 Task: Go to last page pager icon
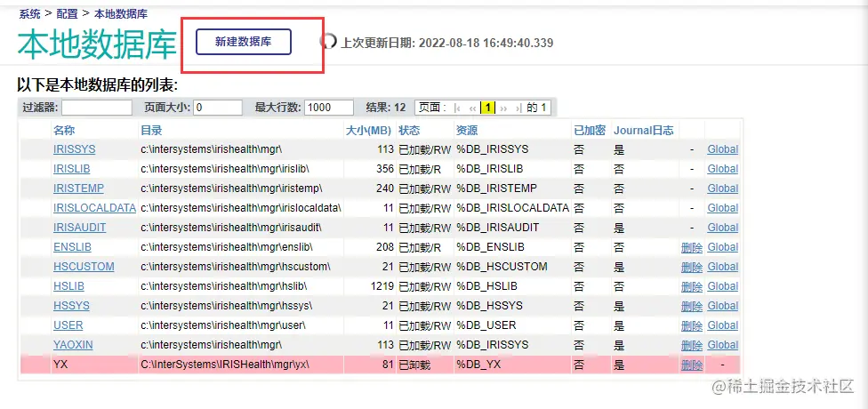pyautogui.click(x=518, y=108)
